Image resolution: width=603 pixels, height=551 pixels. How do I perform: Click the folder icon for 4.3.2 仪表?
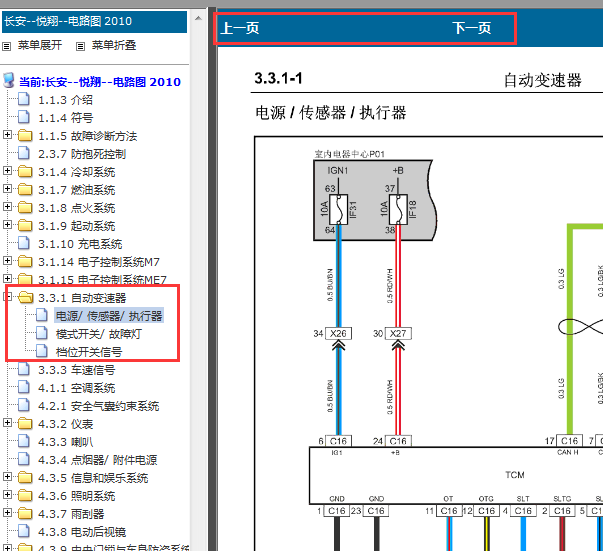tap(25, 424)
